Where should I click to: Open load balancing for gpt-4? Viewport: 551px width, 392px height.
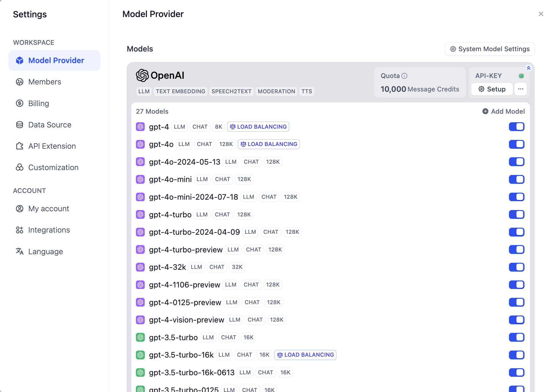tap(258, 127)
